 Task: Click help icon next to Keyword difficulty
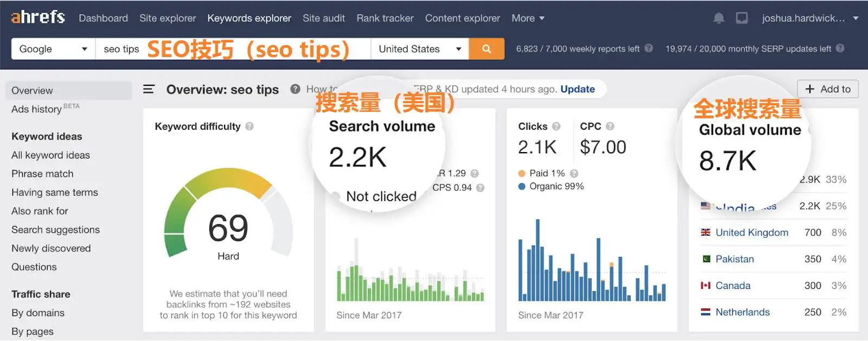[x=250, y=127]
